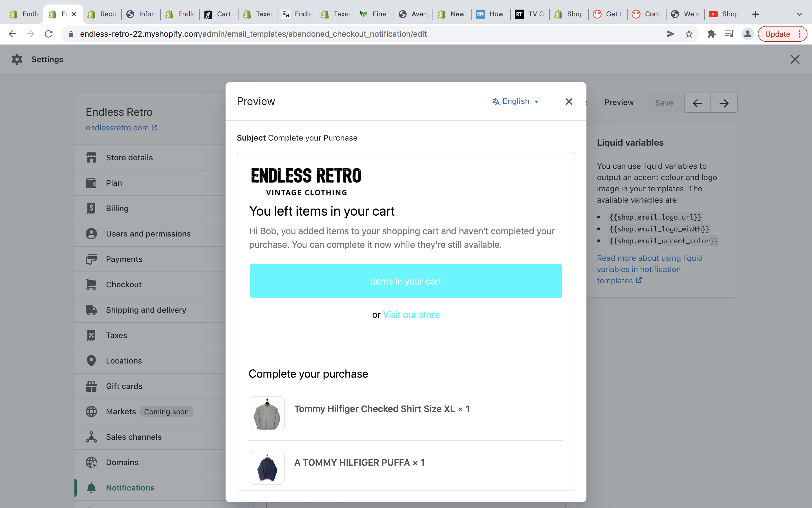
Task: Click the browser address bar URL
Action: click(x=253, y=34)
